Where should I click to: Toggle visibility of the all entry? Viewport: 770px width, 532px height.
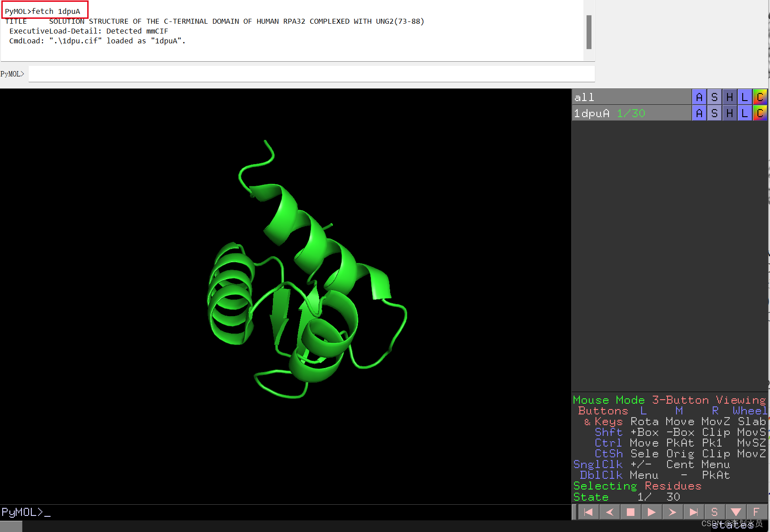click(x=632, y=97)
